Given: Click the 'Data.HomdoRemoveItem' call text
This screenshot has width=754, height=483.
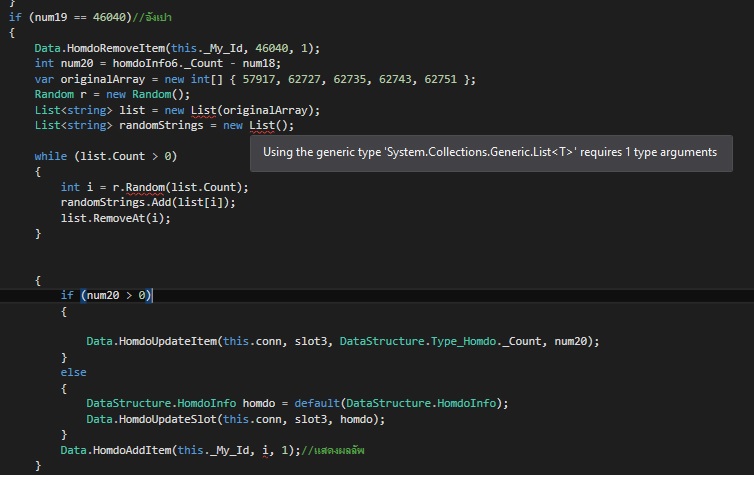Looking at the screenshot, I should (x=100, y=48).
